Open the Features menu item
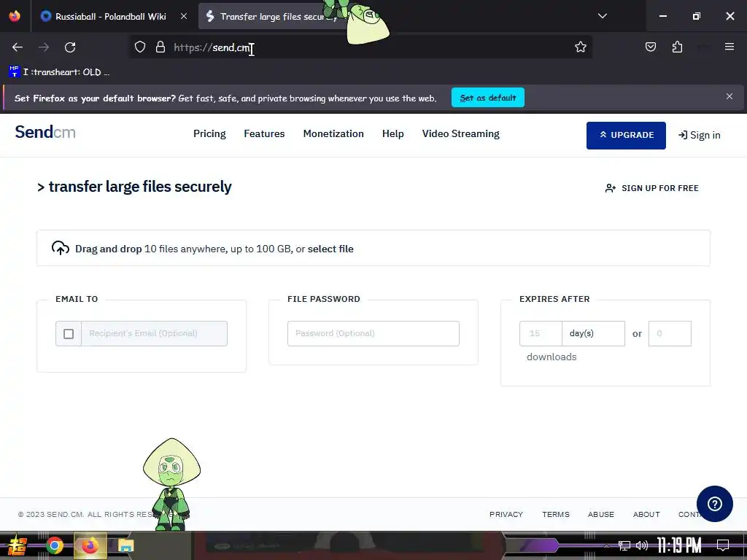This screenshot has height=560, width=747. coord(264,134)
